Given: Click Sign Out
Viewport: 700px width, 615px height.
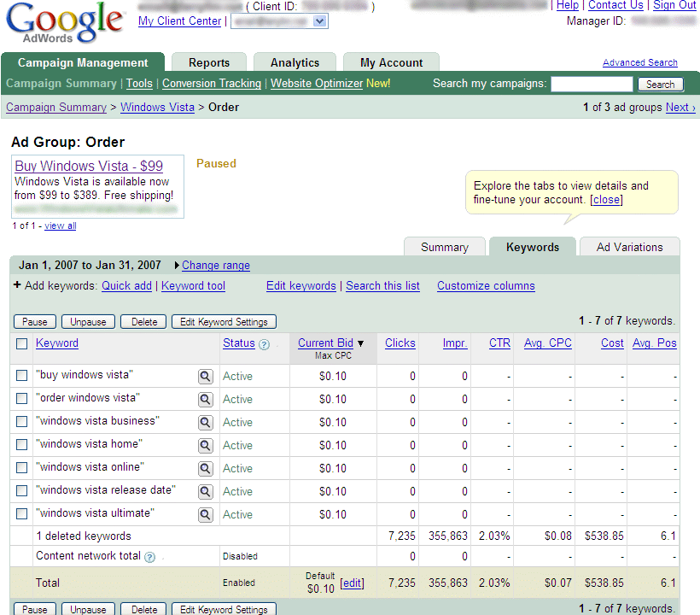Looking at the screenshot, I should click(x=674, y=5).
